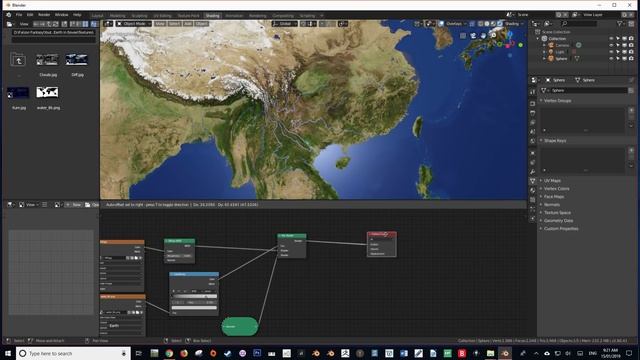Open the viewport Shading dropdown
Image resolution: width=640 pixels, height=360 pixels.
(x=514, y=24)
